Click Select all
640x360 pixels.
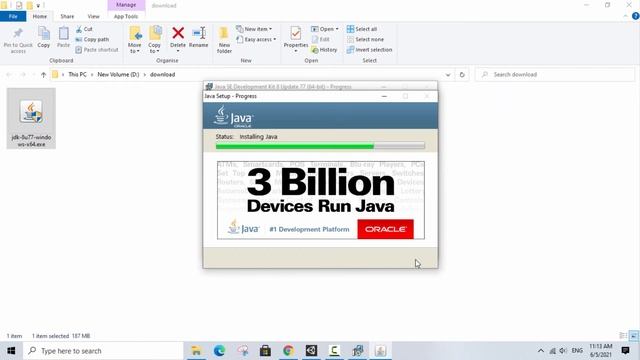[x=362, y=29]
